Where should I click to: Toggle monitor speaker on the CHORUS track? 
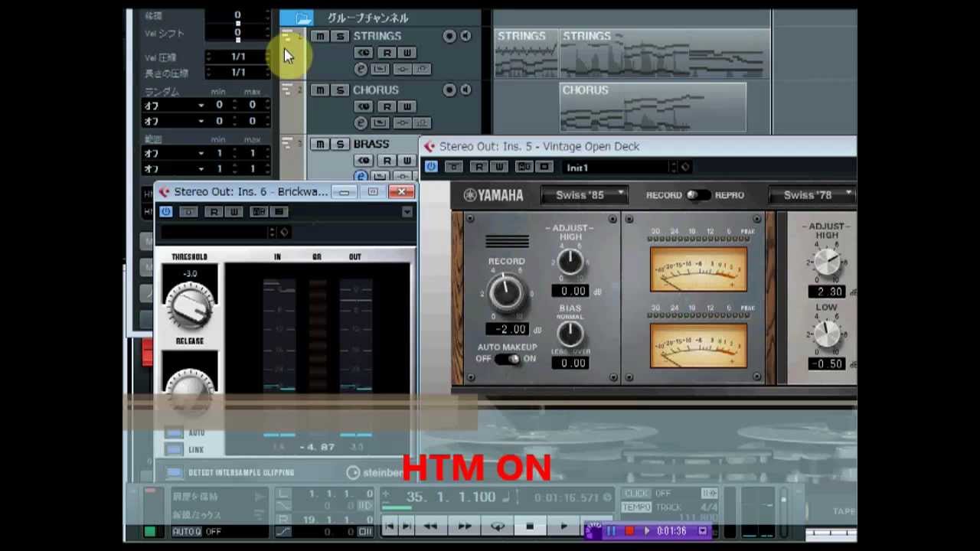coord(465,90)
